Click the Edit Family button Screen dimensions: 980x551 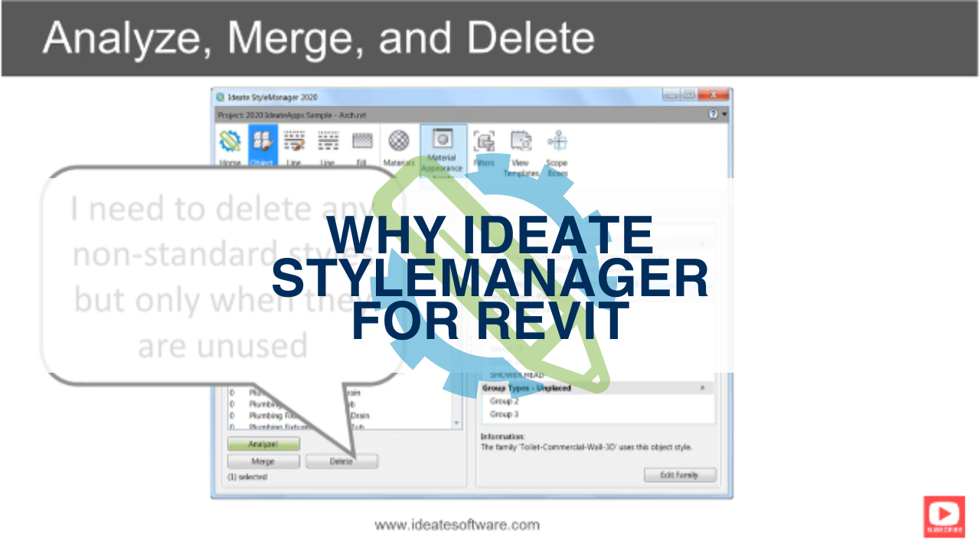pyautogui.click(x=680, y=475)
